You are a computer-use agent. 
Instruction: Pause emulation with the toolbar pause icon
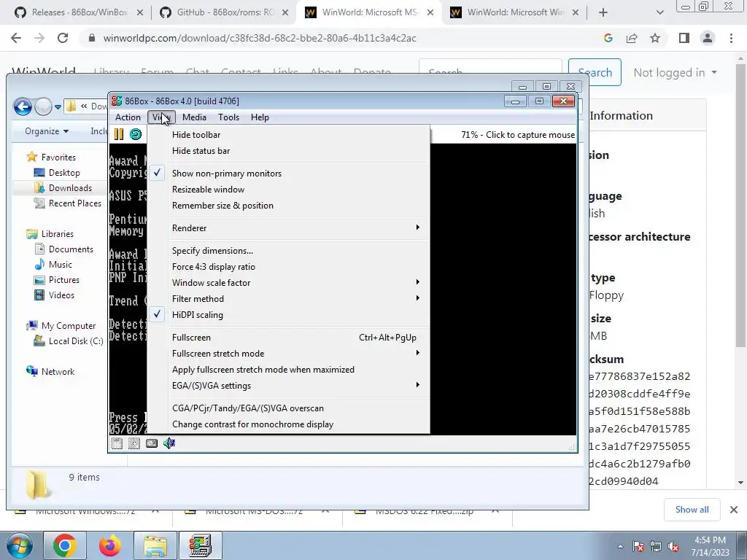click(x=119, y=135)
